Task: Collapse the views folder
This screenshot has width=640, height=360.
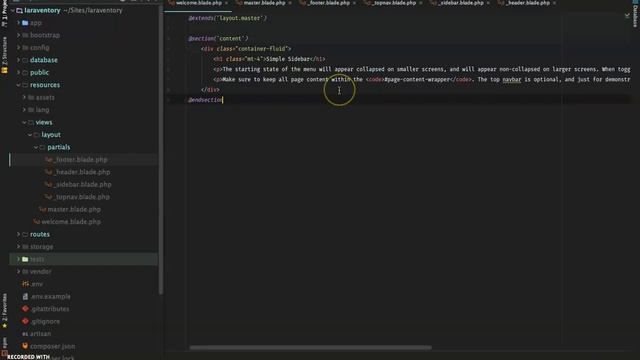Action: pos(24,122)
